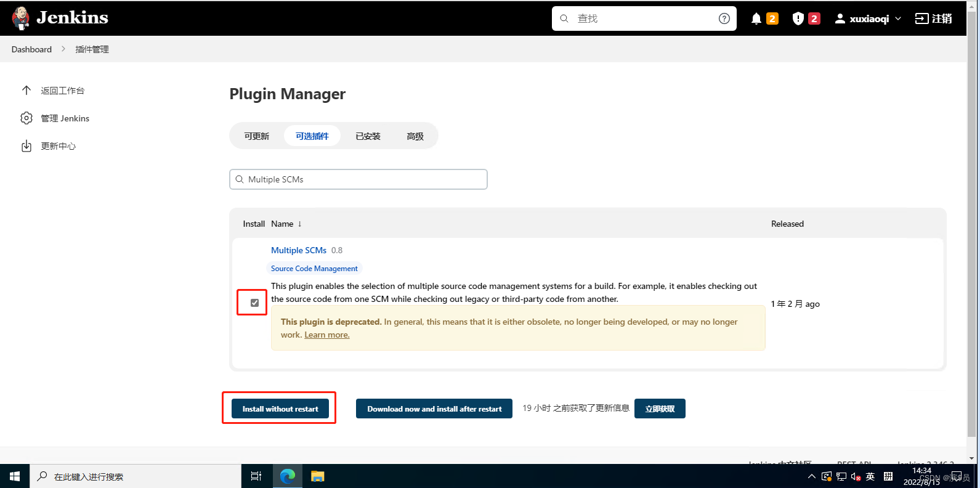The width and height of the screenshot is (980, 488).
Task: Focus the plugin filter field with Multiple SCMs
Action: pyautogui.click(x=358, y=179)
